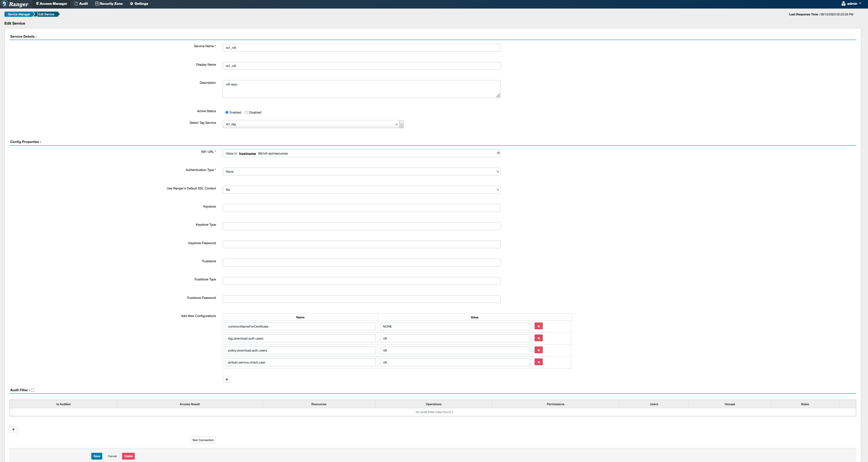Viewport: 868px width, 462px height.
Task: Click the Is Audited column header
Action: [x=64, y=404]
